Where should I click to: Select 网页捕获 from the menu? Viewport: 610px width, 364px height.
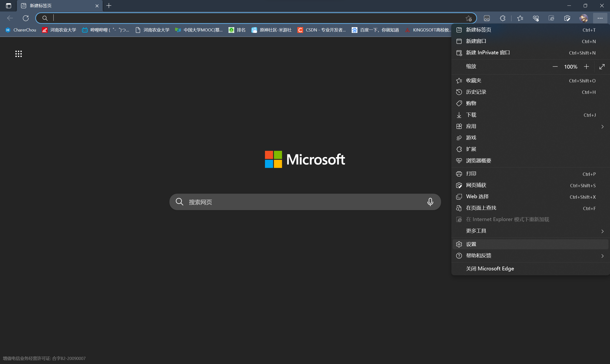pyautogui.click(x=530, y=185)
